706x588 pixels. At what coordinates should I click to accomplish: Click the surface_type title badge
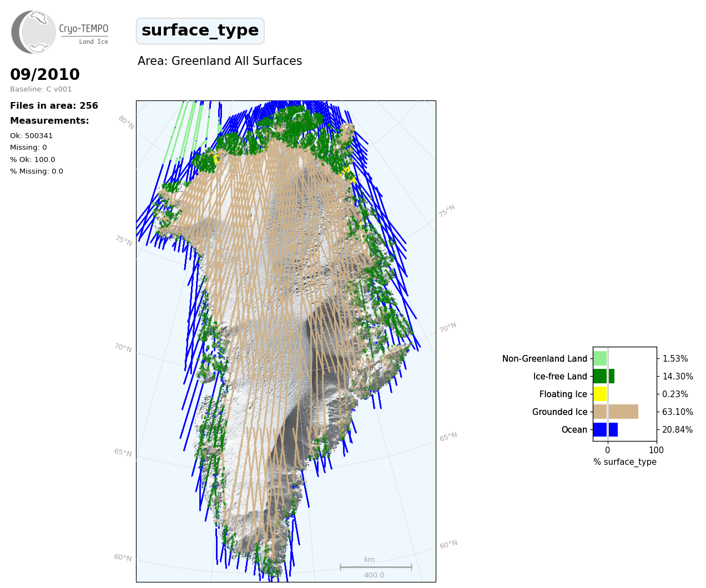coord(200,31)
